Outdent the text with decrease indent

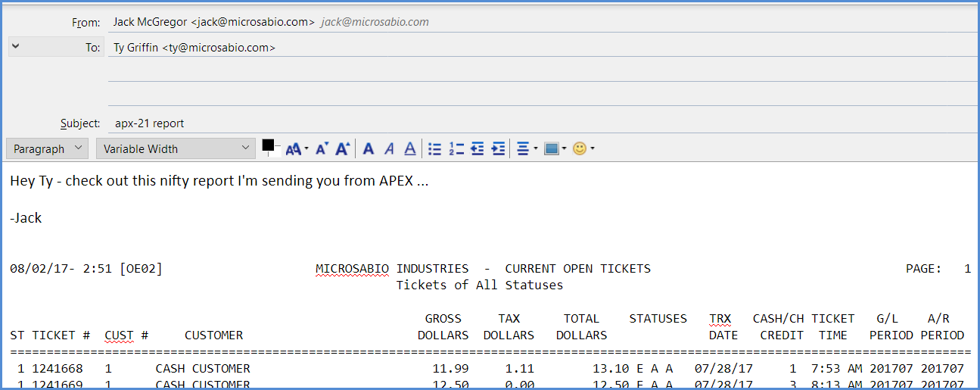click(477, 149)
